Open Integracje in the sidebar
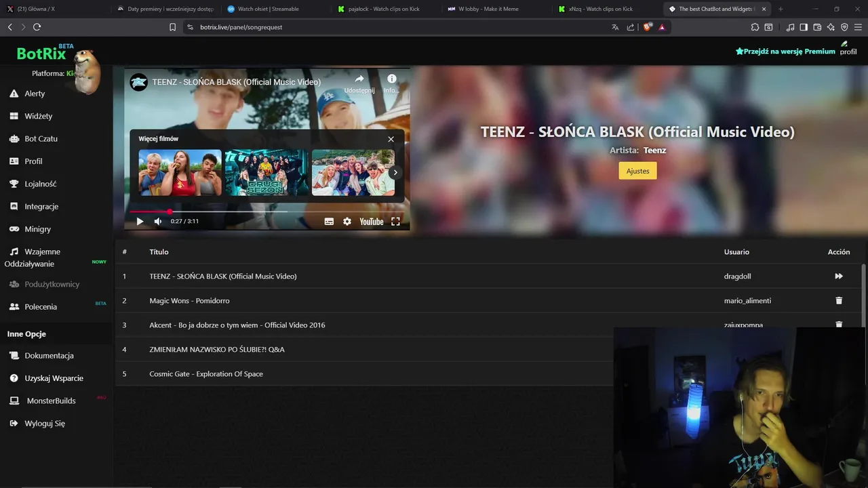 [41, 206]
